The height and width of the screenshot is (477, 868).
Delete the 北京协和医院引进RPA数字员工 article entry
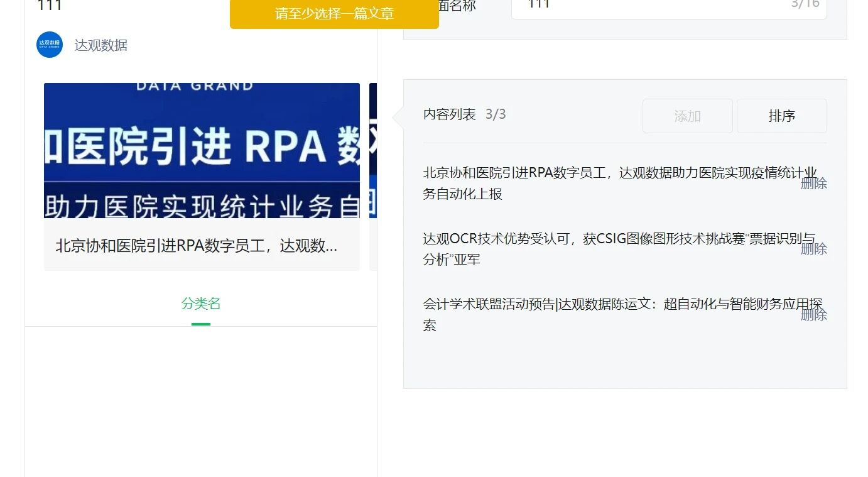click(x=814, y=184)
